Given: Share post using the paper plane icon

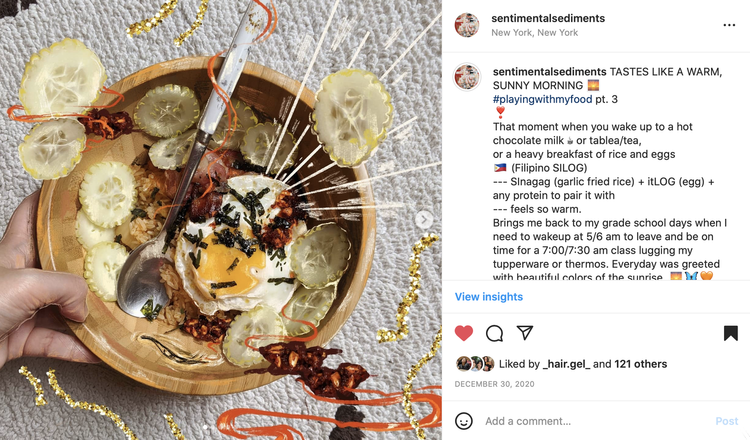Looking at the screenshot, I should (525, 332).
